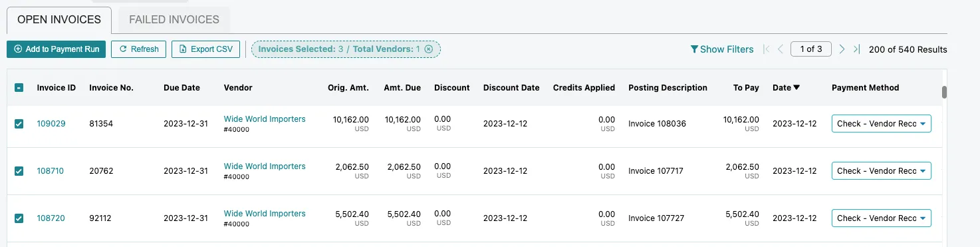Click invoice number 92112
980x247 pixels.
(101, 218)
